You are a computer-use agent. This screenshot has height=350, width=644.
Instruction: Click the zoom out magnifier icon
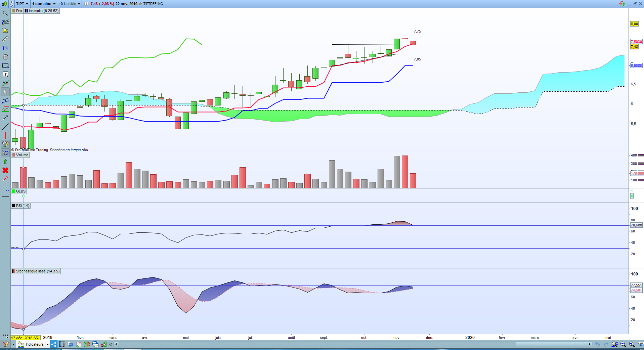(623, 344)
